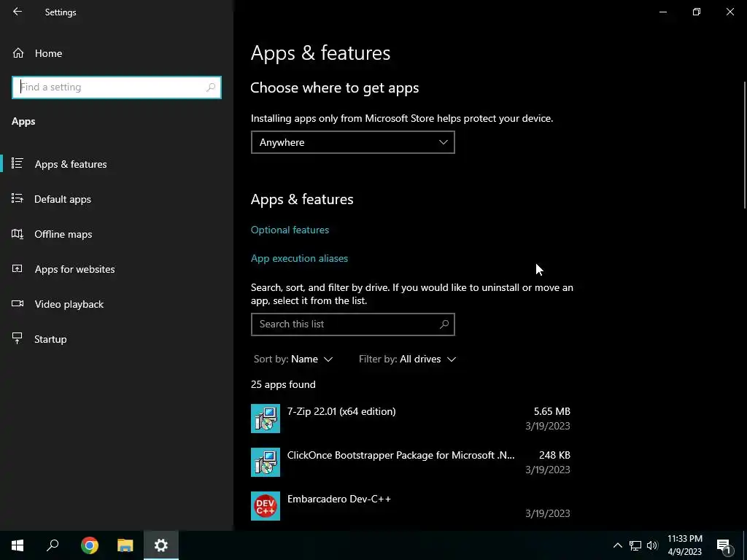Open the Sort by Name dropdown

point(293,359)
